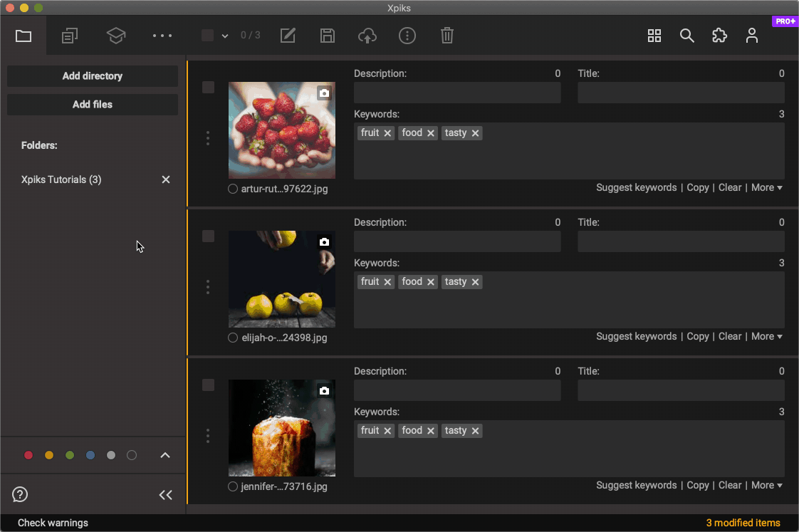799x532 pixels.
Task: Check the strawberries image checkbox
Action: [x=208, y=88]
